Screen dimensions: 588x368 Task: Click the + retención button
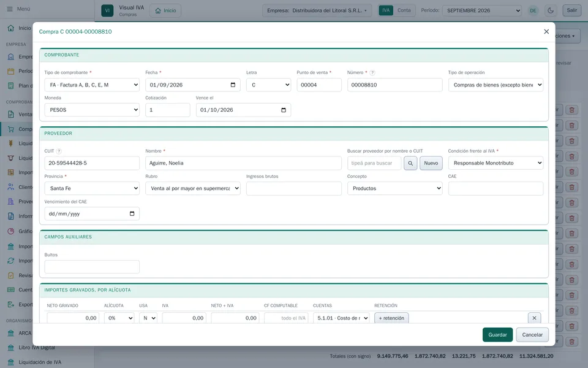tap(391, 318)
